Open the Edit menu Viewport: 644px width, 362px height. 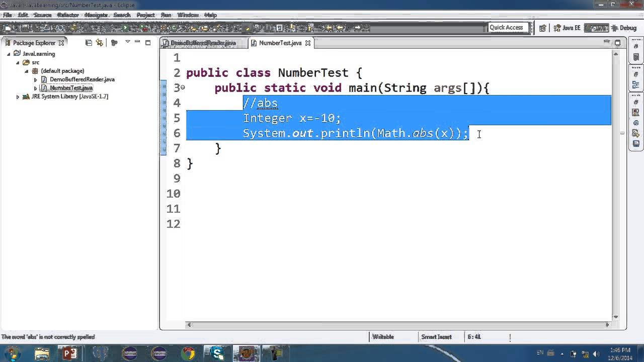click(23, 15)
